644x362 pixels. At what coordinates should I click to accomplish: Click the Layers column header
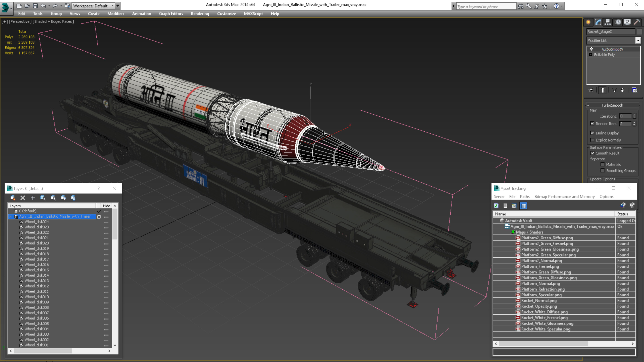click(52, 206)
